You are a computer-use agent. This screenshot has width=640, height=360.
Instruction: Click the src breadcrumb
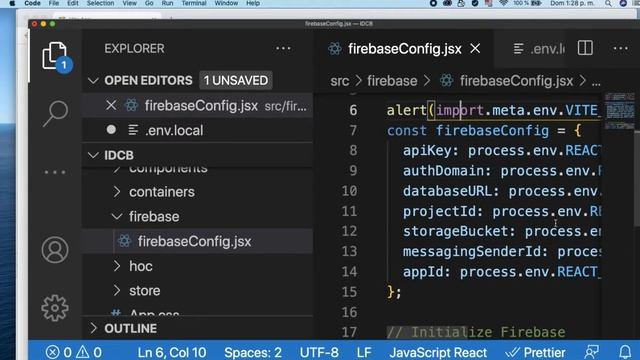click(340, 81)
